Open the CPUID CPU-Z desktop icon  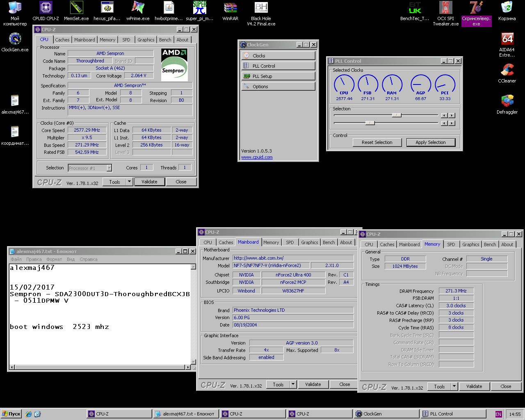click(x=46, y=11)
